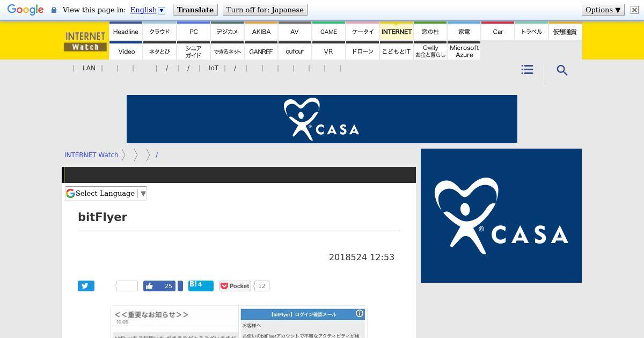Click the Pocket count 12
This screenshot has height=338, width=644.
coord(261,286)
